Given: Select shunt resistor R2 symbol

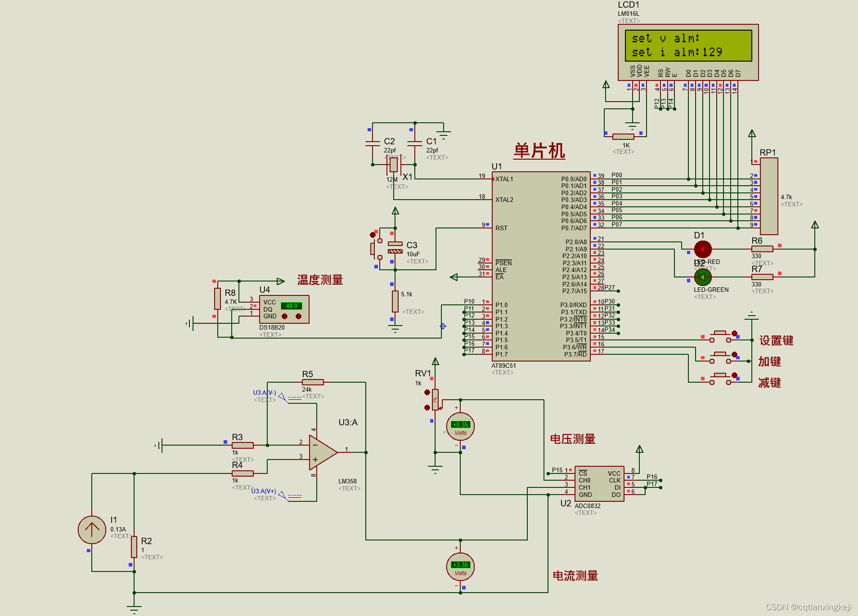Looking at the screenshot, I should (134, 547).
